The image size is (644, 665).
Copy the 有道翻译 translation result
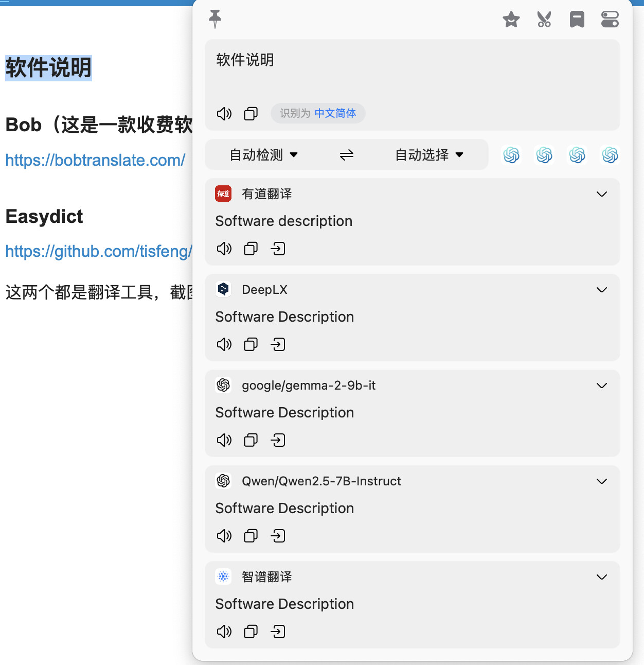251,249
